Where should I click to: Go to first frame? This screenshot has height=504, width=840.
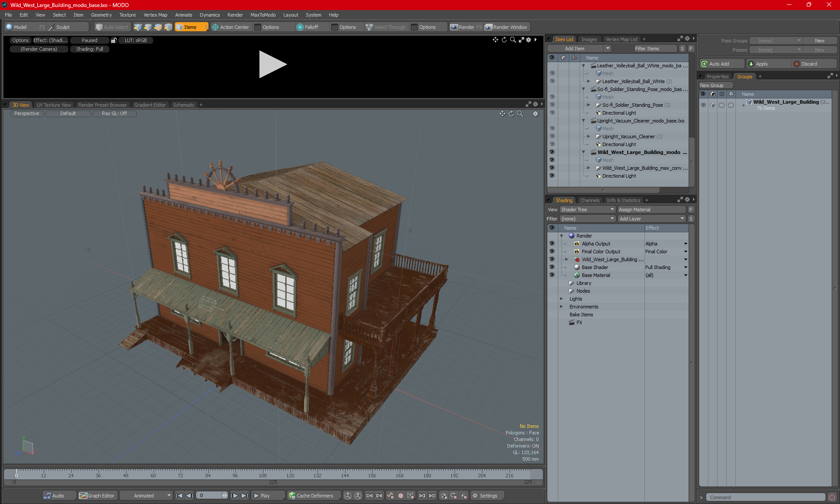coord(179,496)
